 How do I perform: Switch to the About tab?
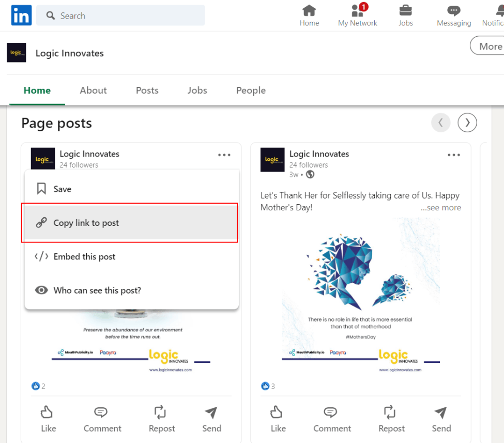click(93, 90)
